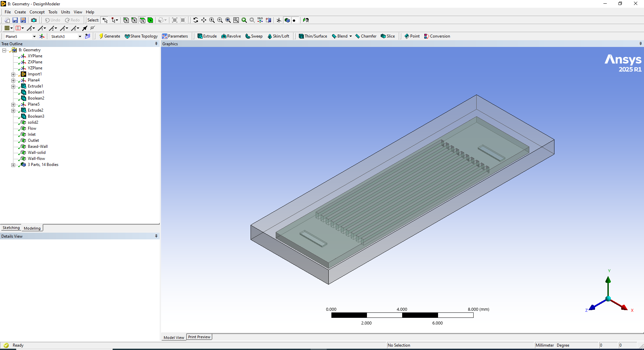
Task: Open the Sketch3 dropdown
Action: pos(80,37)
